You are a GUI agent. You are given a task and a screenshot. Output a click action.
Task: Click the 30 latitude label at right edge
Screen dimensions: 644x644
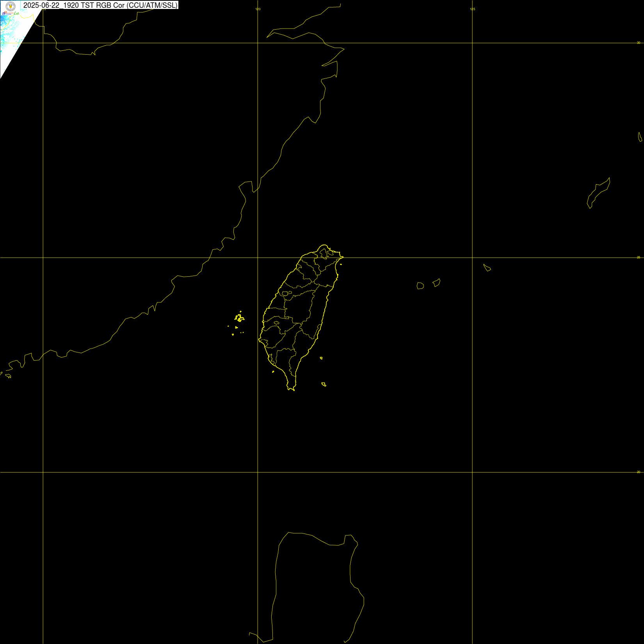coord(639,43)
